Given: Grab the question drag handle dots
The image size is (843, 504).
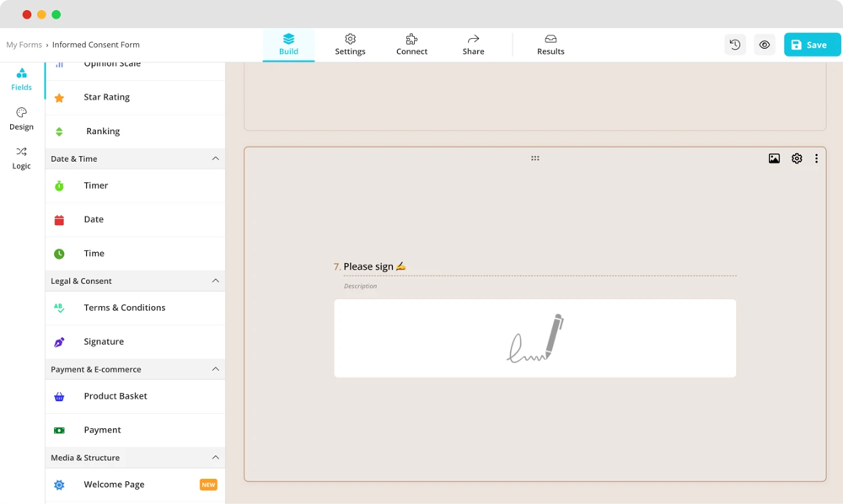Looking at the screenshot, I should 534,158.
